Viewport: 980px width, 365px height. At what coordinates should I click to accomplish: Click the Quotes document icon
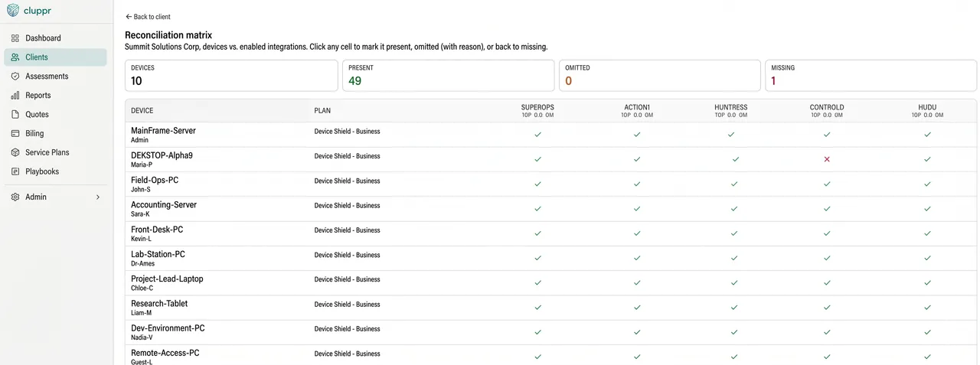(x=15, y=115)
